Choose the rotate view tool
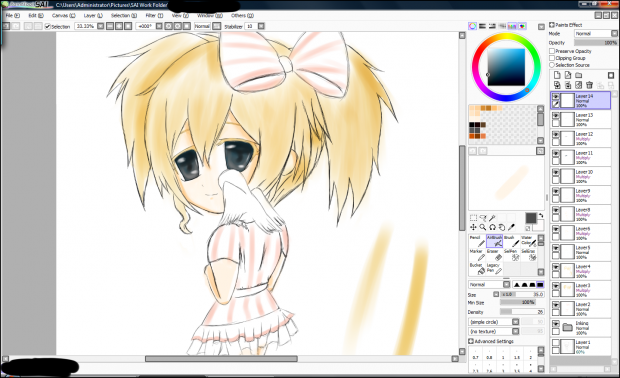 pyautogui.click(x=492, y=227)
